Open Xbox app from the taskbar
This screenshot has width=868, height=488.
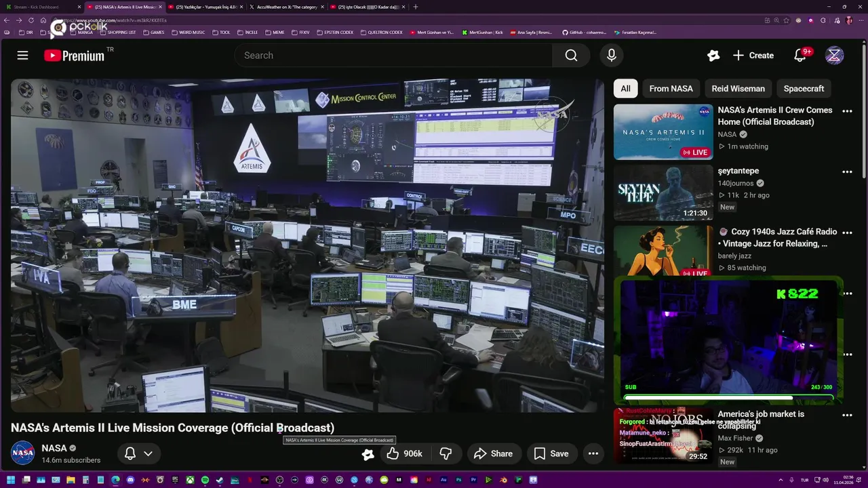click(x=190, y=480)
